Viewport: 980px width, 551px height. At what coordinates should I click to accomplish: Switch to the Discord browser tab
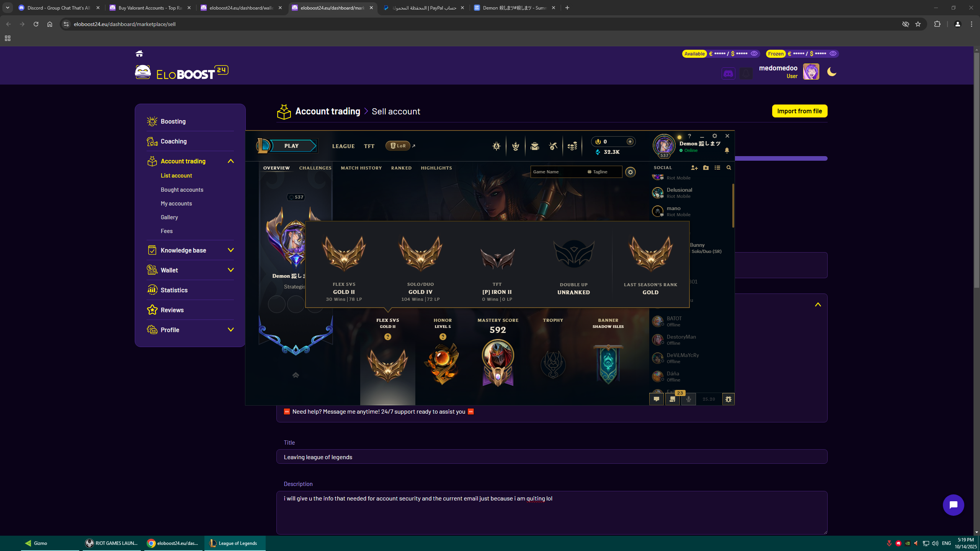(59, 8)
